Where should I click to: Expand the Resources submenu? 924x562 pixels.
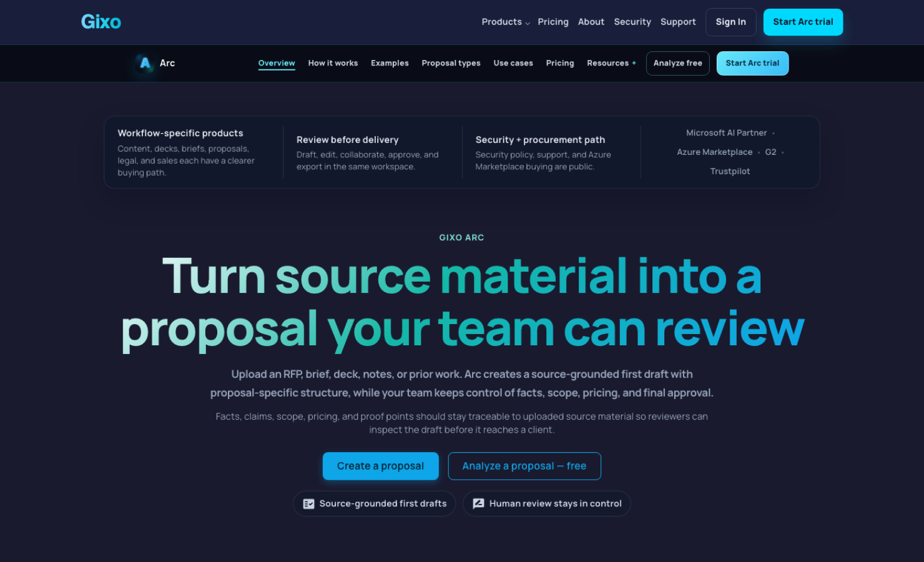click(x=611, y=63)
